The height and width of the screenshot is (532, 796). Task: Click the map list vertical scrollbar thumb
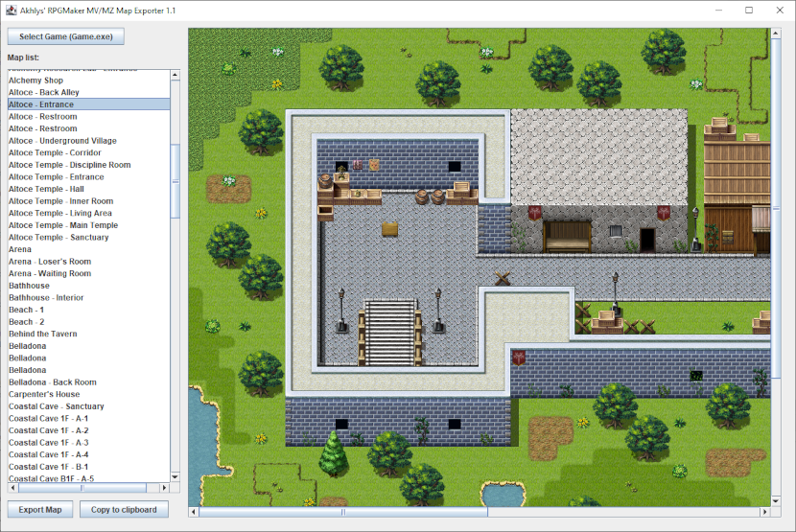click(x=176, y=181)
